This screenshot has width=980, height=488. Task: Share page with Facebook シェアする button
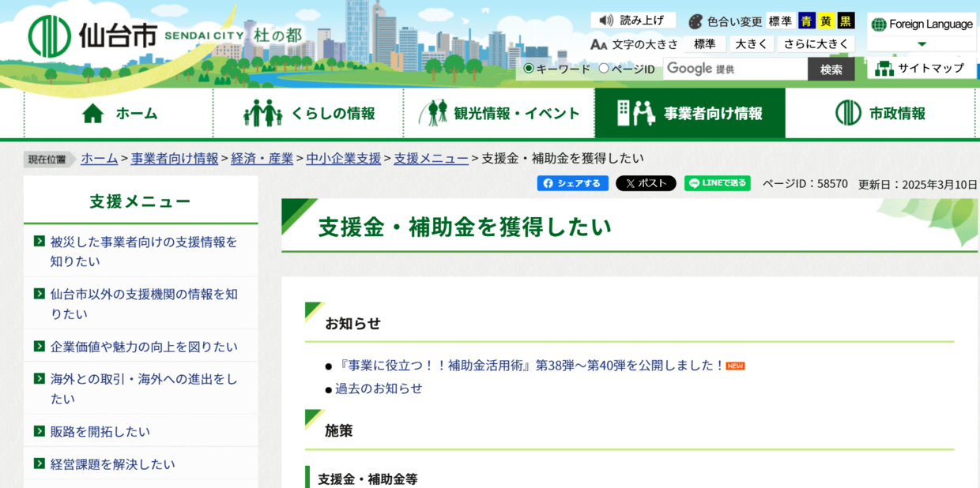pyautogui.click(x=573, y=183)
